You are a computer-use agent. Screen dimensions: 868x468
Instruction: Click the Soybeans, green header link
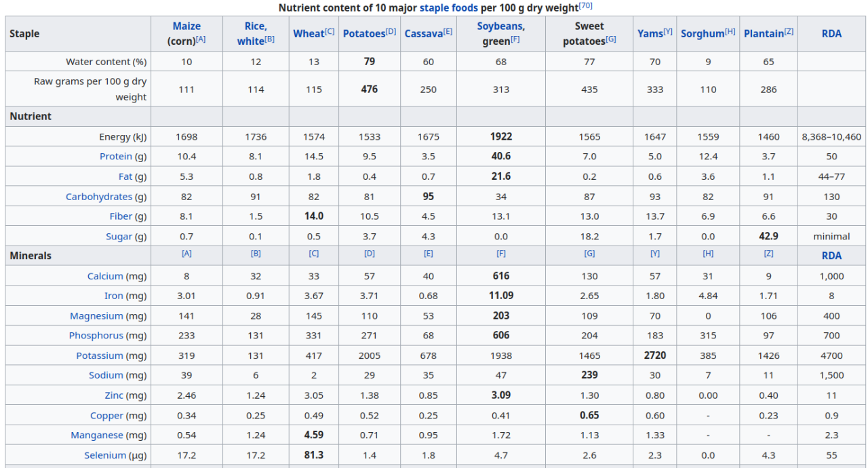tap(500, 26)
